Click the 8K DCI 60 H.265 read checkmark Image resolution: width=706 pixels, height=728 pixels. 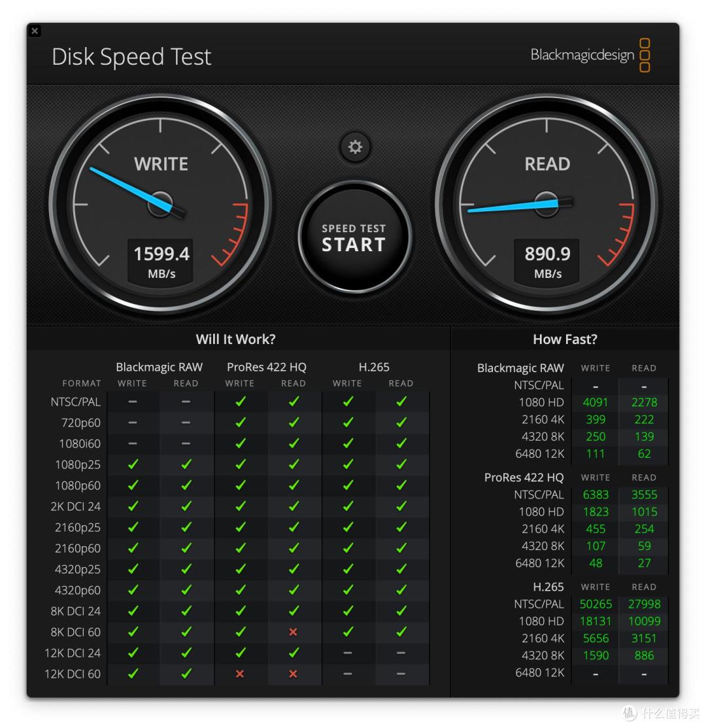pos(401,631)
